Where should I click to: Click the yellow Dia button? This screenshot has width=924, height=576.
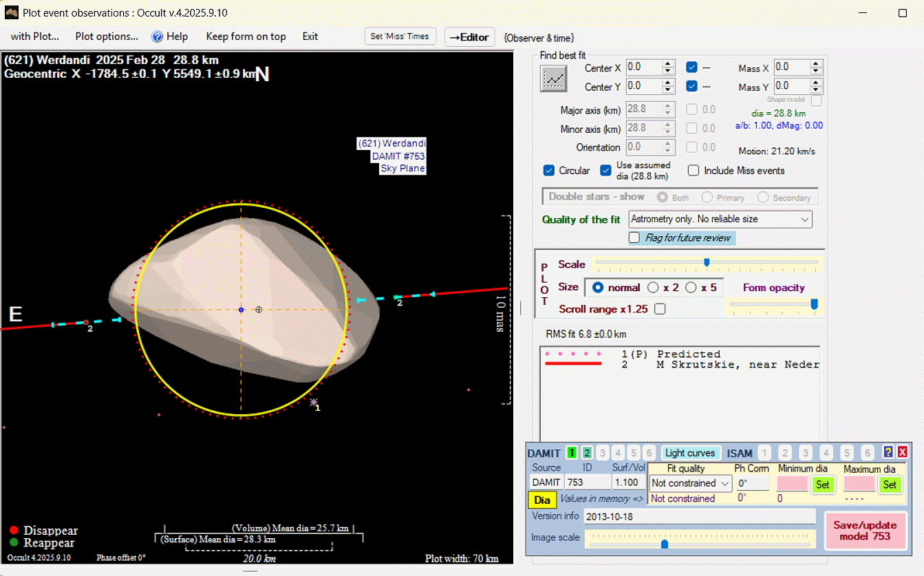pos(542,500)
